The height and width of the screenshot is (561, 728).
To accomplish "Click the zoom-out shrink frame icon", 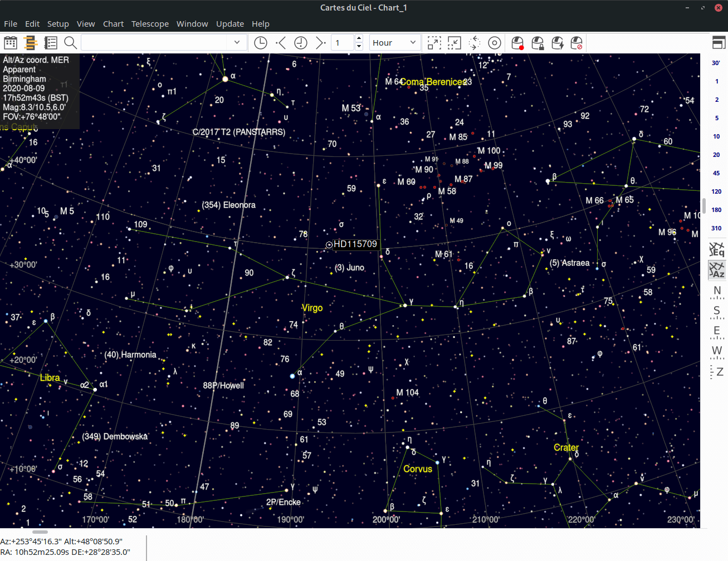I will point(455,43).
